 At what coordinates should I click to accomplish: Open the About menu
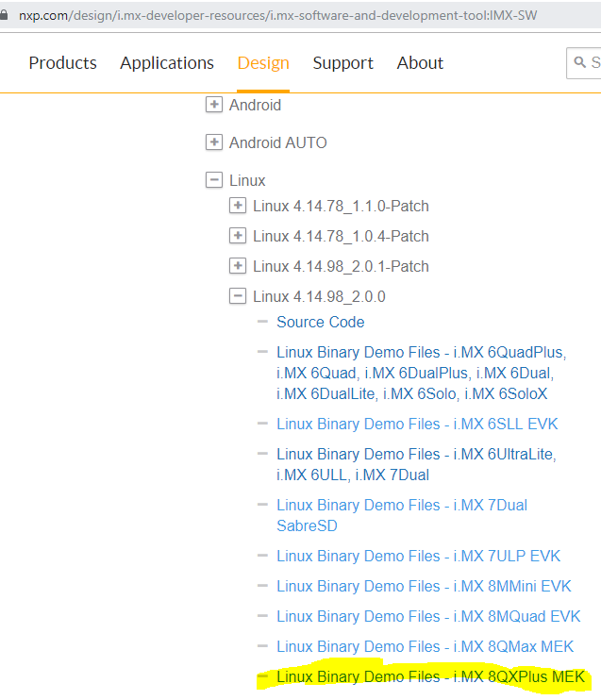pyautogui.click(x=420, y=63)
